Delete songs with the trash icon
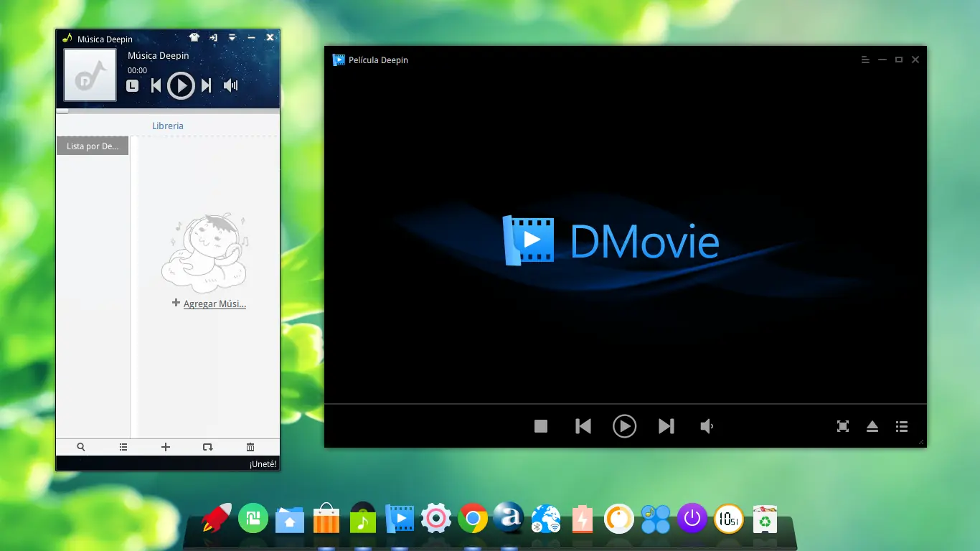 click(250, 447)
